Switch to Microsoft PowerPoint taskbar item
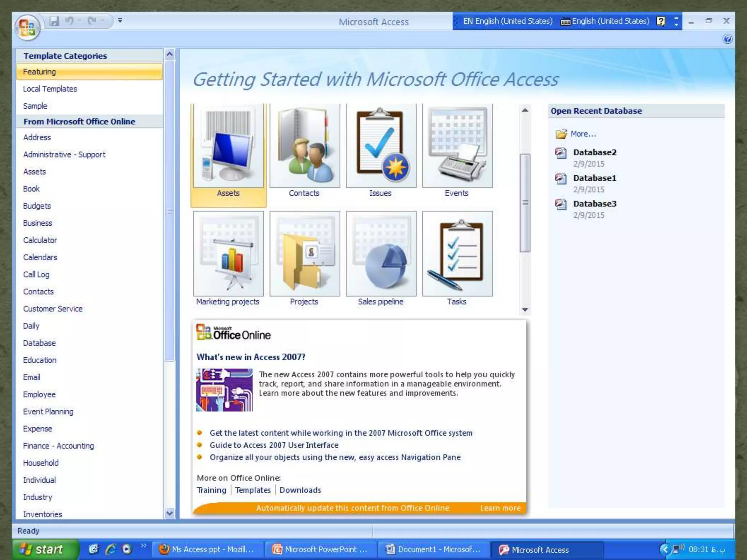 point(320,549)
